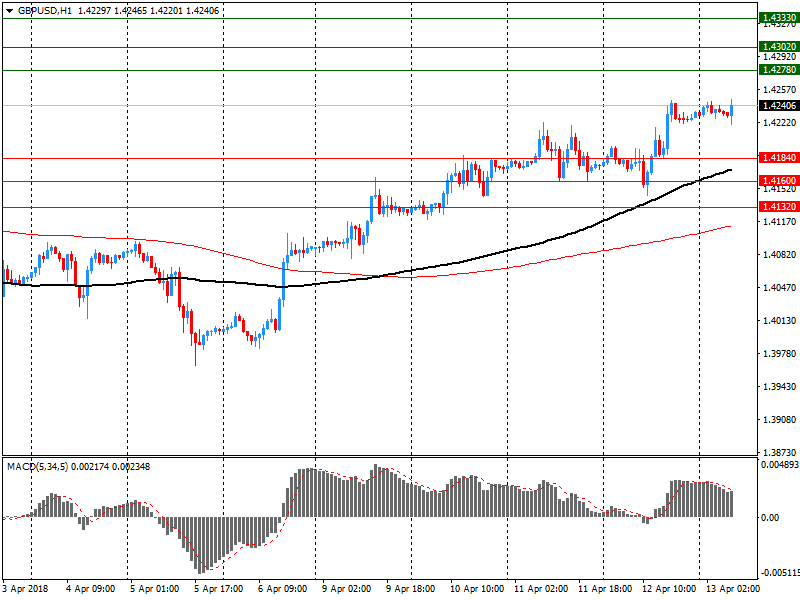
Task: Click the 4 Apr 09:00 time axis label
Action: 91,588
